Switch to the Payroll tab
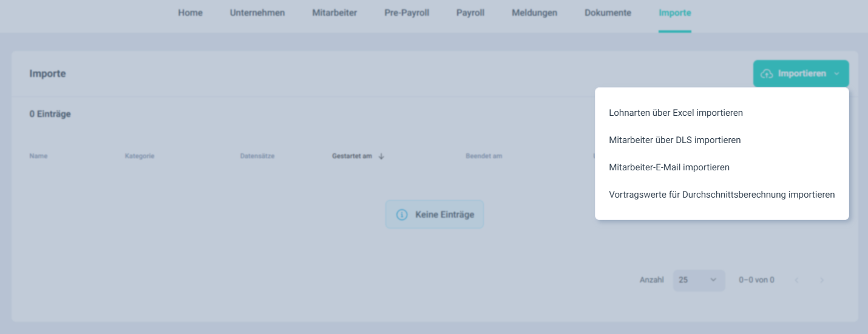This screenshot has height=334, width=868. [470, 13]
